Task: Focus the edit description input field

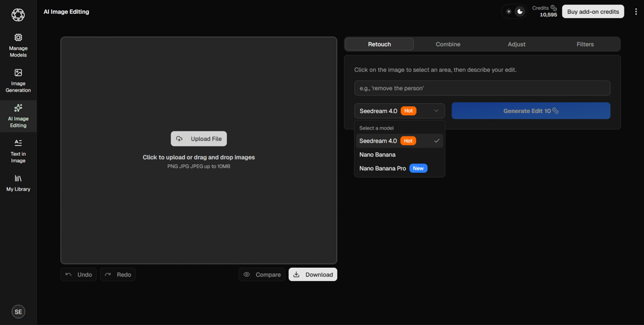Action: (482, 88)
